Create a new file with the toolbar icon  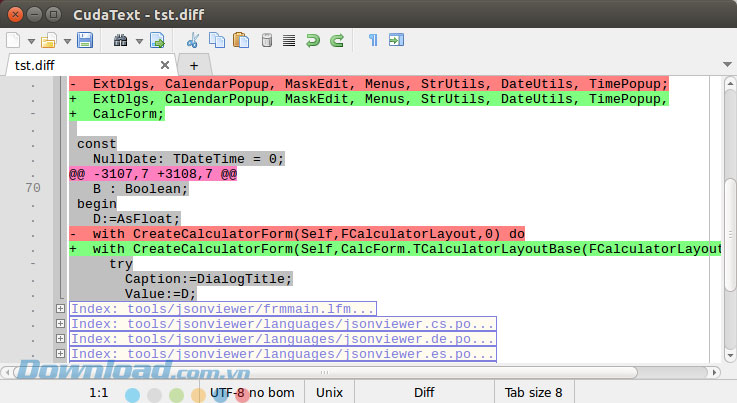point(13,40)
